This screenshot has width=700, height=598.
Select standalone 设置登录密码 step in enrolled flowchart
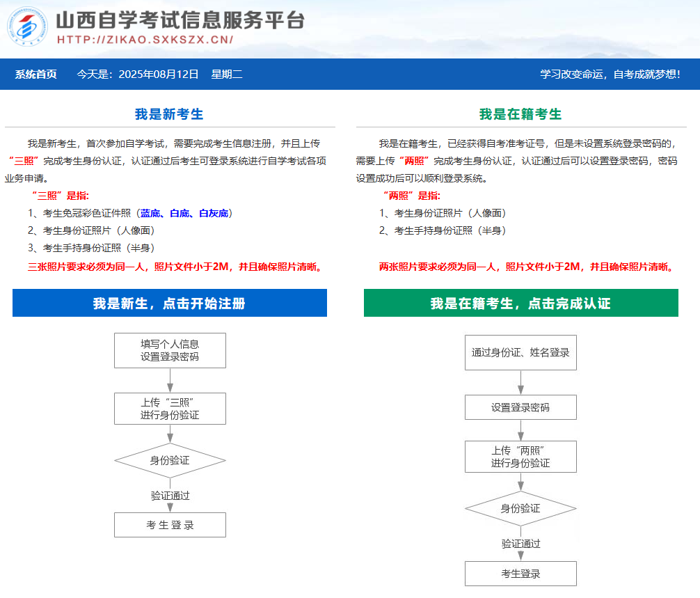coord(520,407)
